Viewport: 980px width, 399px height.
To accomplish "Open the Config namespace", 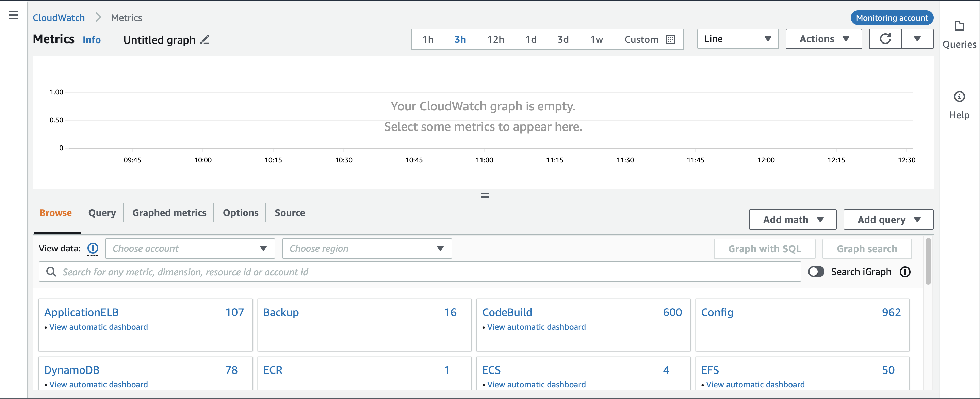I will (717, 312).
